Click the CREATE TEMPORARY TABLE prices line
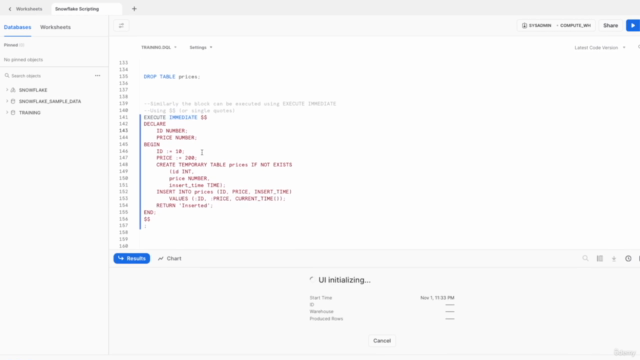 224,164
